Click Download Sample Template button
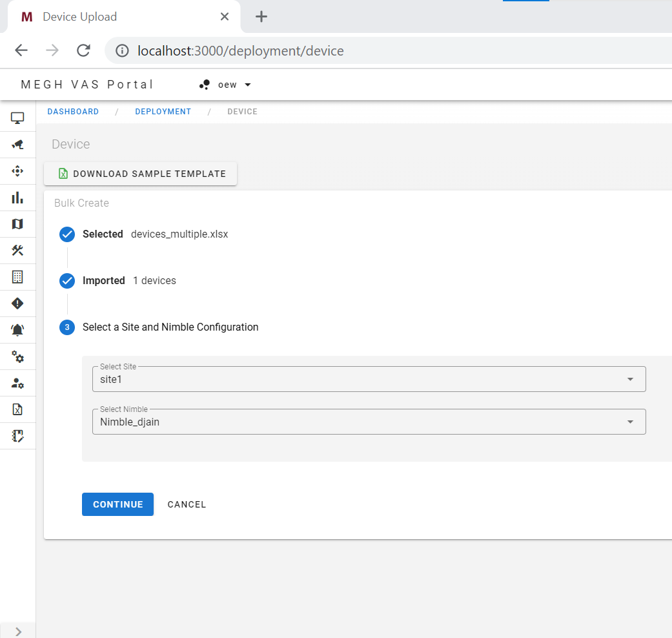The image size is (672, 638). pos(141,174)
